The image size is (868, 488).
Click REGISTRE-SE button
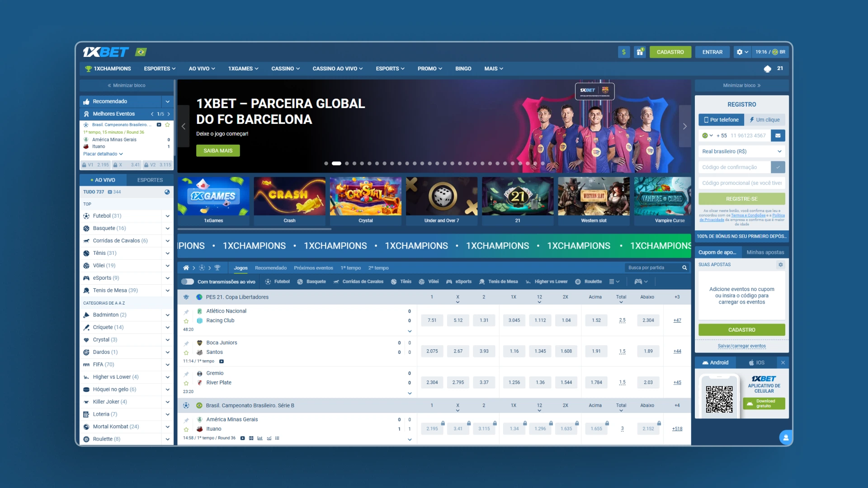tap(741, 199)
